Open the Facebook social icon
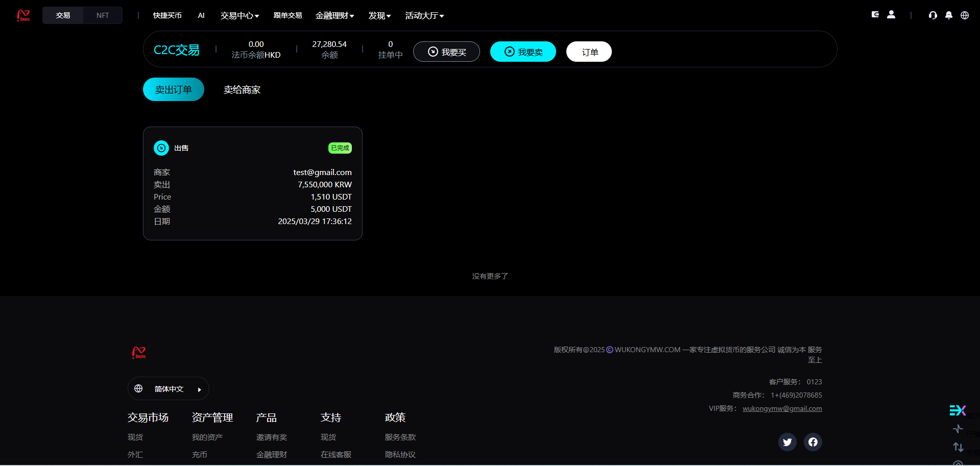 812,442
